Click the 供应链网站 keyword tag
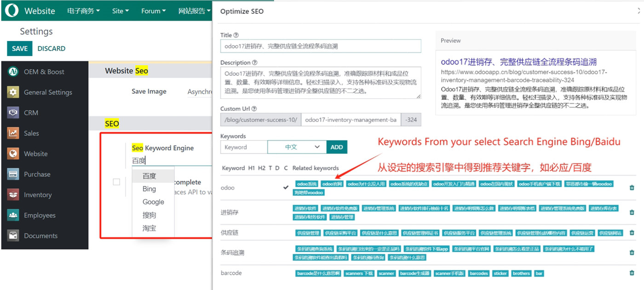644x290 pixels. coord(610,233)
